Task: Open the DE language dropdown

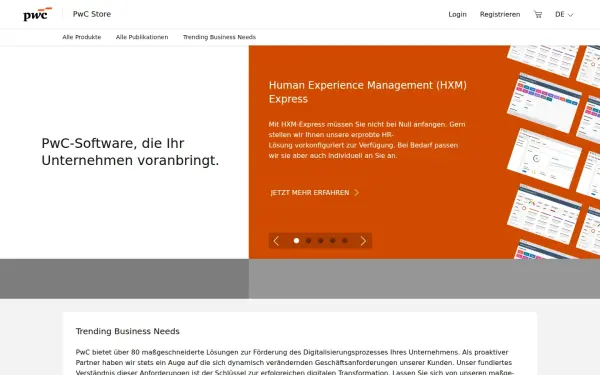Action: pos(564,15)
